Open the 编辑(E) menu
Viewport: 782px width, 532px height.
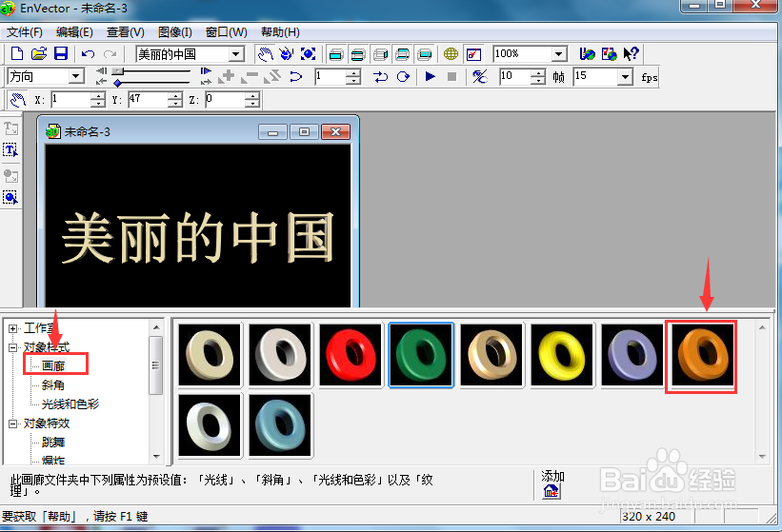(74, 32)
